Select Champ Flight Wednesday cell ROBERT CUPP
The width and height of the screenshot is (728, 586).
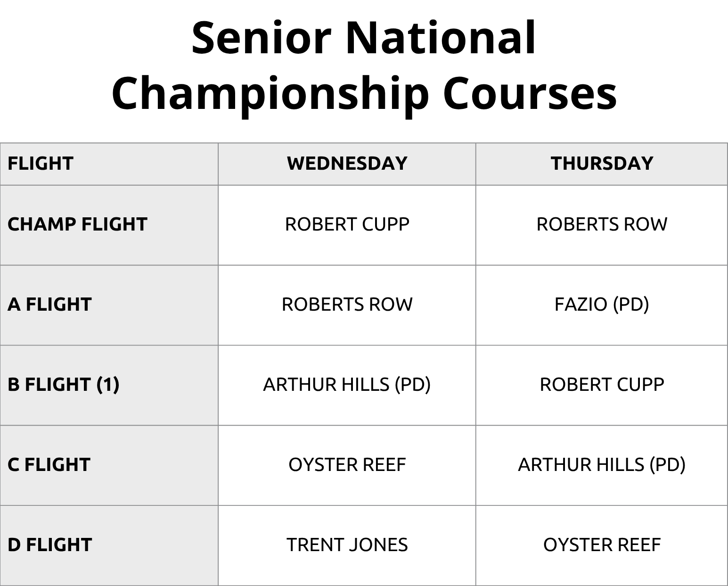click(x=347, y=225)
